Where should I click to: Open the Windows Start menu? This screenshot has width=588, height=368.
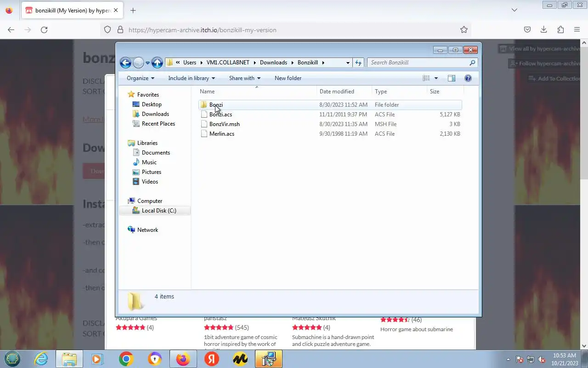click(x=12, y=359)
